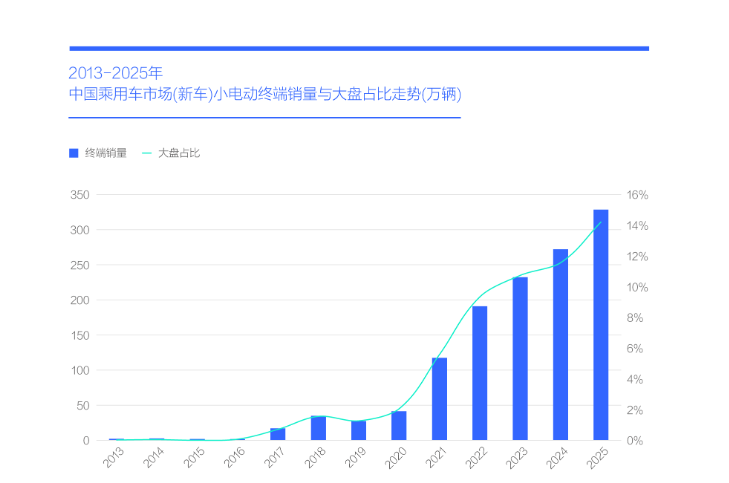Viewport: 729px width, 483px height.
Task: Click the 2017 sales bar
Action: pyautogui.click(x=278, y=434)
